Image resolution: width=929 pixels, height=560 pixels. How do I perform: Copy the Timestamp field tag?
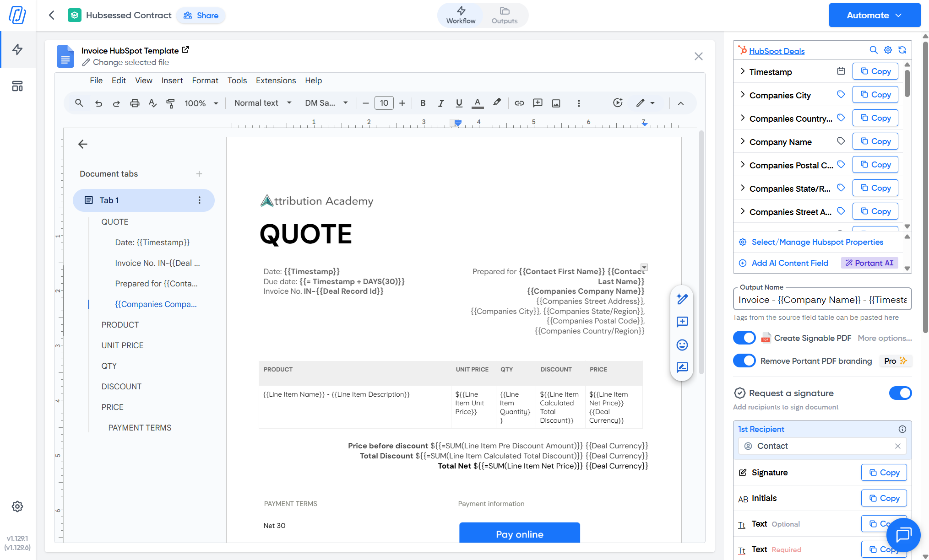click(x=875, y=71)
